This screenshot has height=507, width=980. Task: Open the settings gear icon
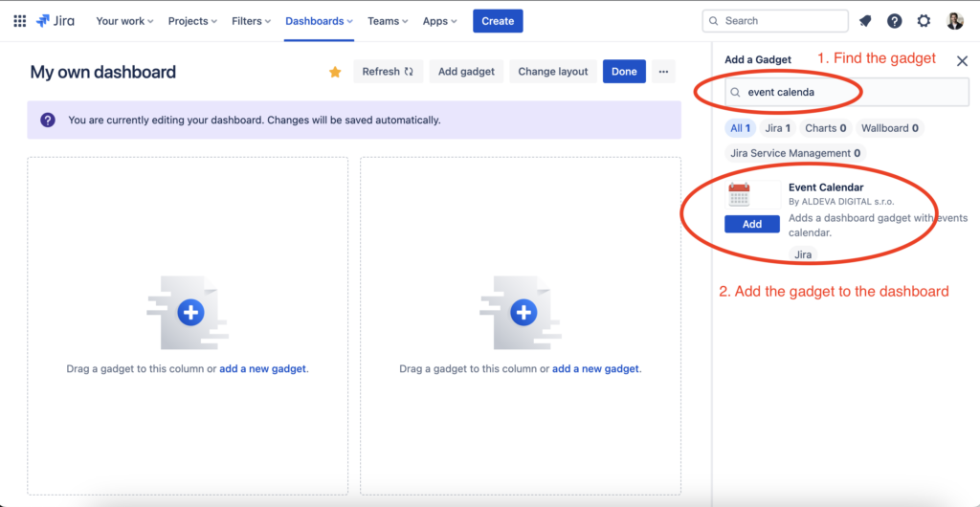point(924,21)
